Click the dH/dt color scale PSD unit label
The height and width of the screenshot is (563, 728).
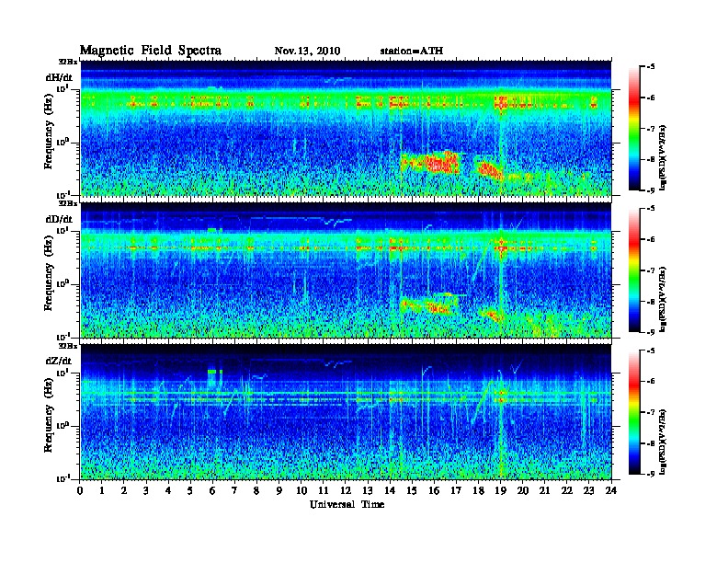663,157
